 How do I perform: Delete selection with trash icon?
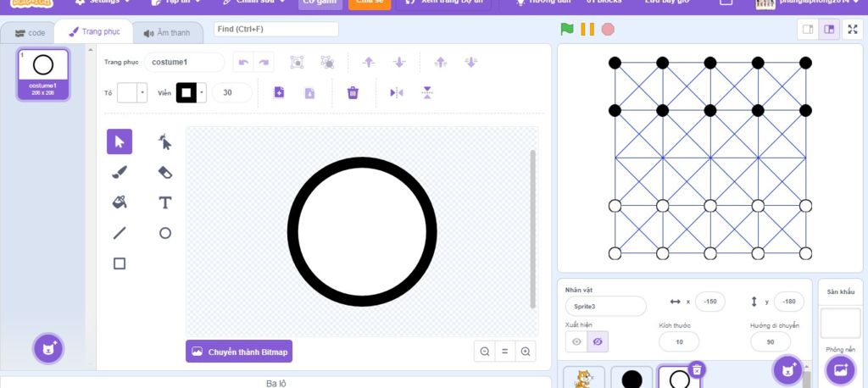click(353, 92)
